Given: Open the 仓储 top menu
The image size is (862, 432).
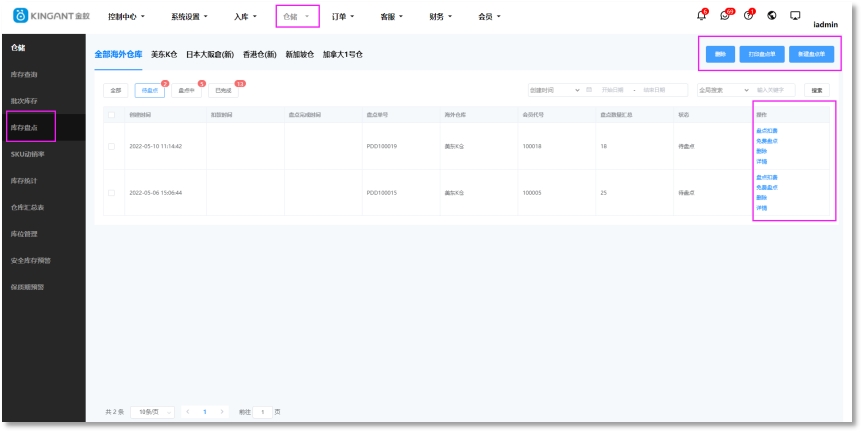Looking at the screenshot, I should [x=296, y=17].
